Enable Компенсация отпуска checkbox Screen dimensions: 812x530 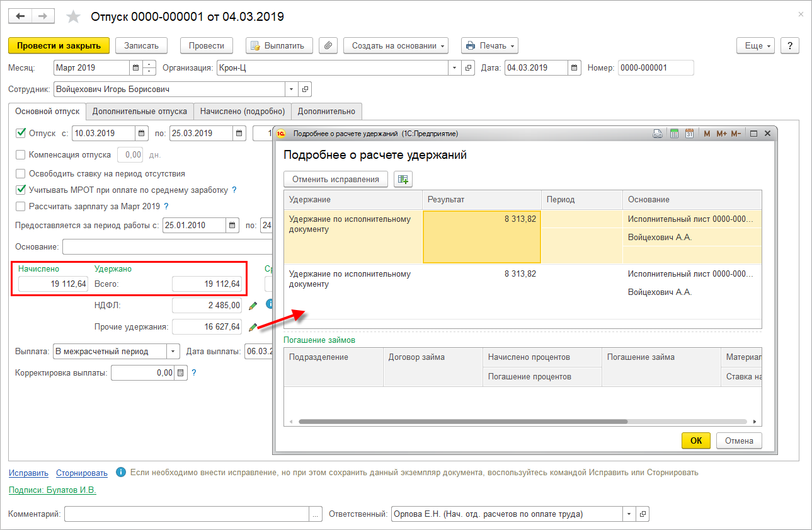[20, 154]
